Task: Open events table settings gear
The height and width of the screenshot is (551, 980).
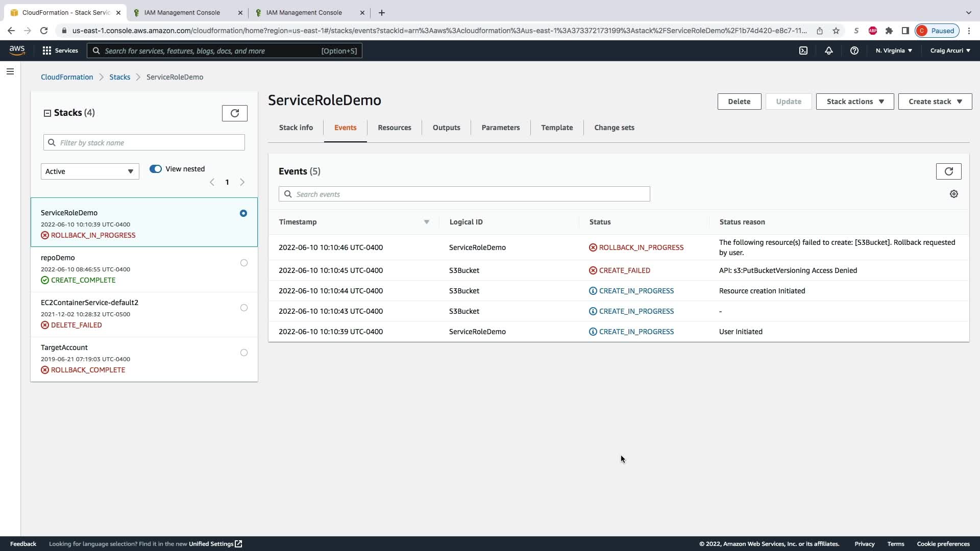Action: point(953,194)
